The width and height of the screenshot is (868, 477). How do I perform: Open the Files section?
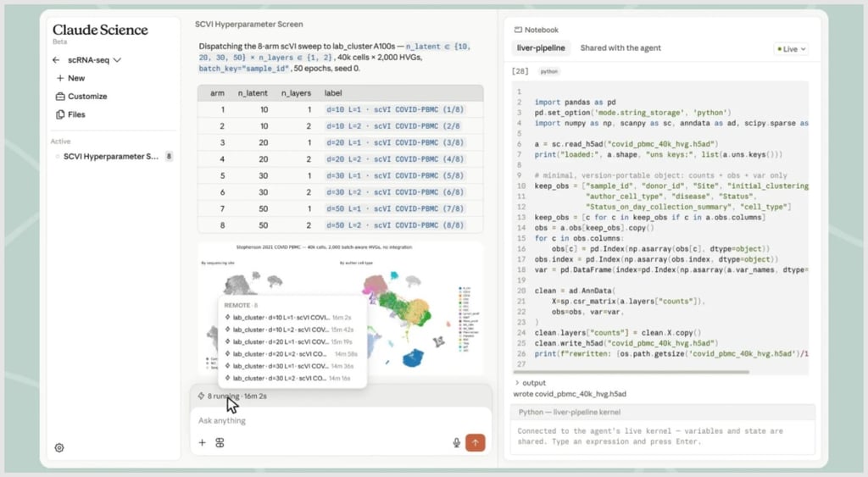(x=70, y=114)
